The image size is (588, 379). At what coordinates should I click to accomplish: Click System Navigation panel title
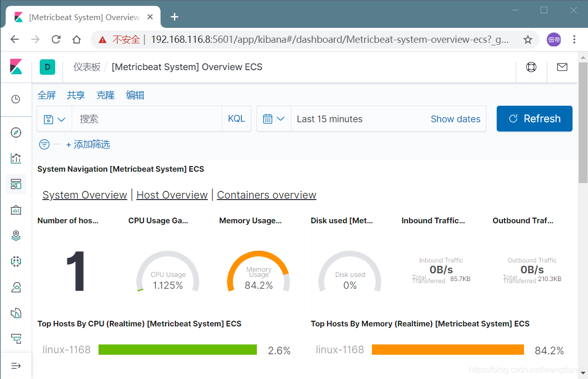(121, 169)
